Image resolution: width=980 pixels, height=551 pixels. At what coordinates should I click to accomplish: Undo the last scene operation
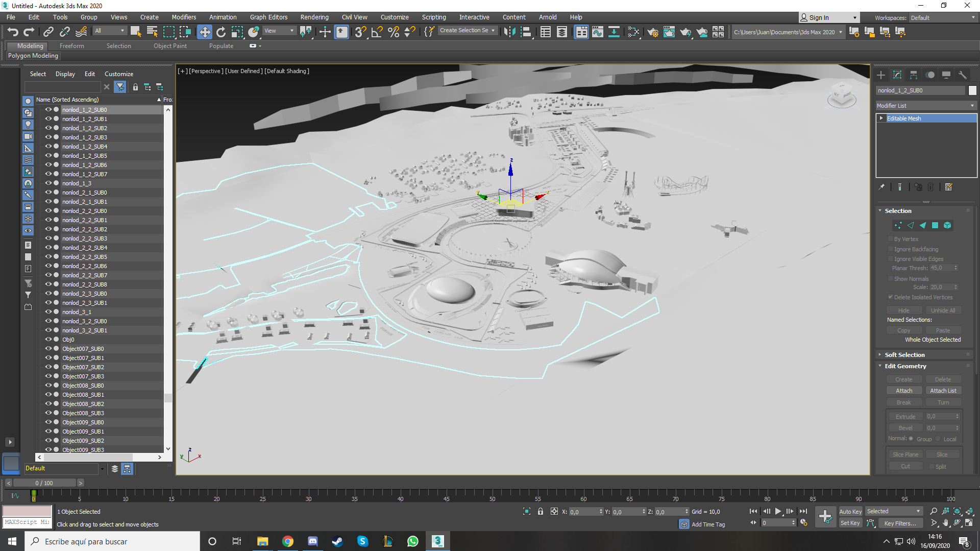(13, 32)
